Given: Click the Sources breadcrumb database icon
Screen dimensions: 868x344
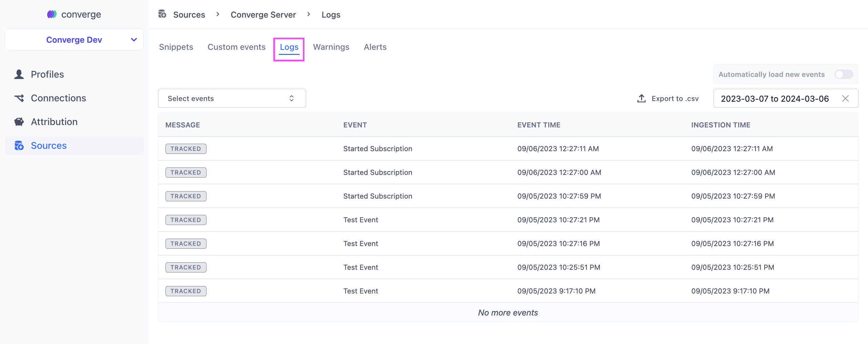Looking at the screenshot, I should 162,14.
